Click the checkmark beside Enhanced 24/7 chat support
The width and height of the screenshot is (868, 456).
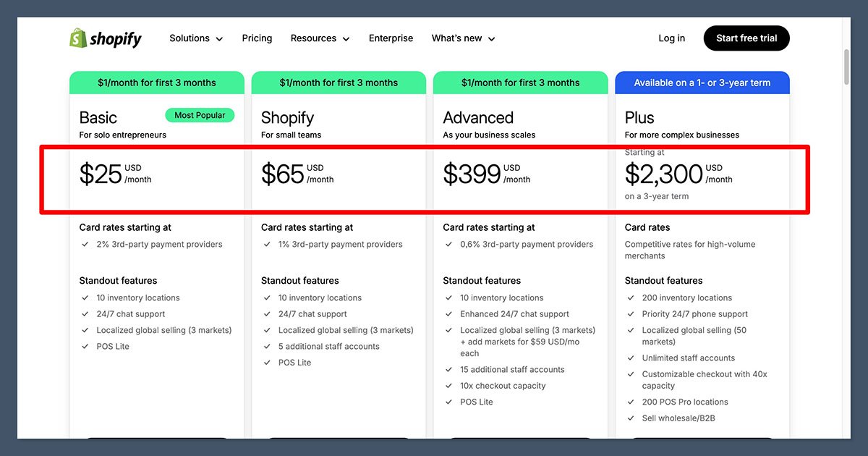(x=449, y=313)
